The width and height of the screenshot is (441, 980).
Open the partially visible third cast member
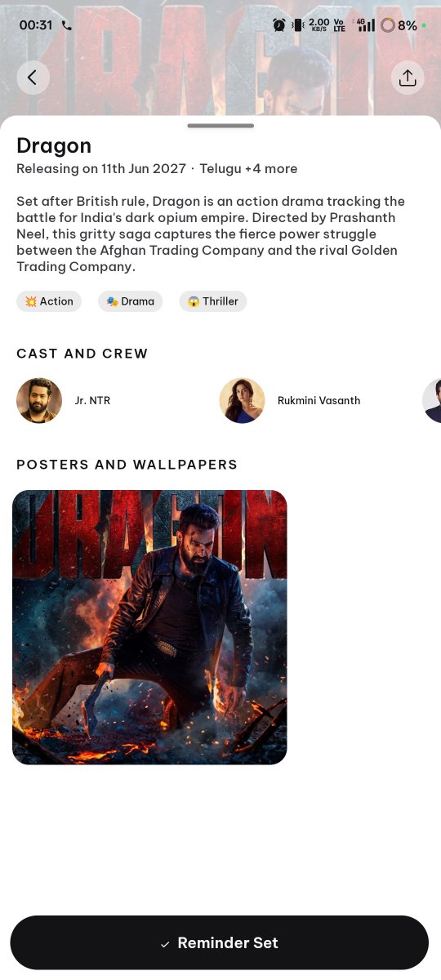tap(432, 400)
